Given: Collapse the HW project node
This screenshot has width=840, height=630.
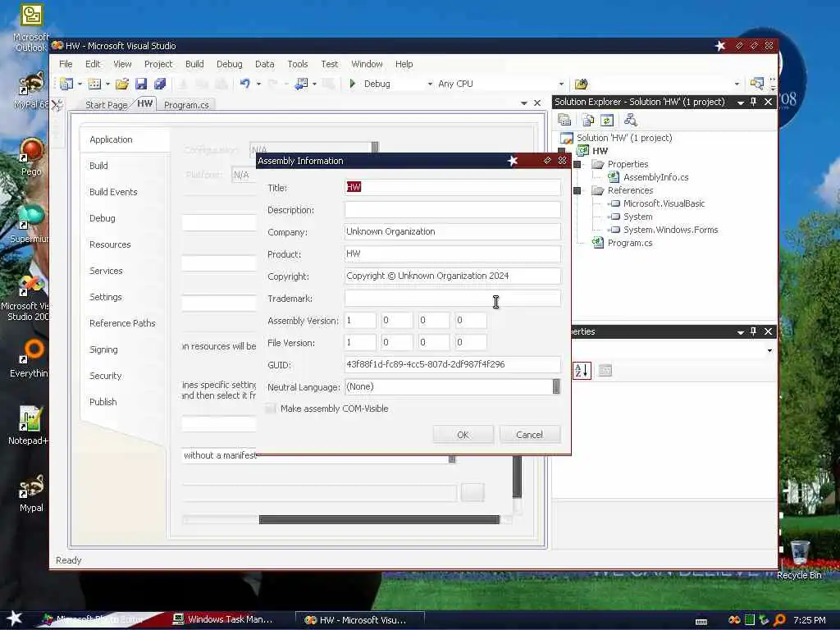Looking at the screenshot, I should coord(561,151).
